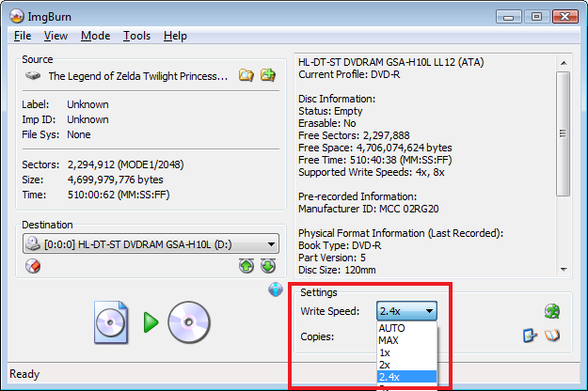Click the eject tray green arrow icon
588x391 pixels.
click(268, 266)
